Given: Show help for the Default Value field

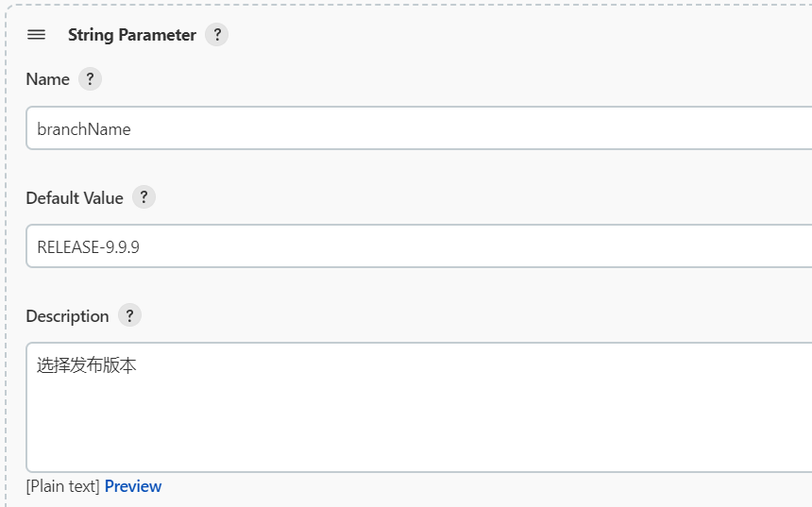Looking at the screenshot, I should (x=144, y=197).
